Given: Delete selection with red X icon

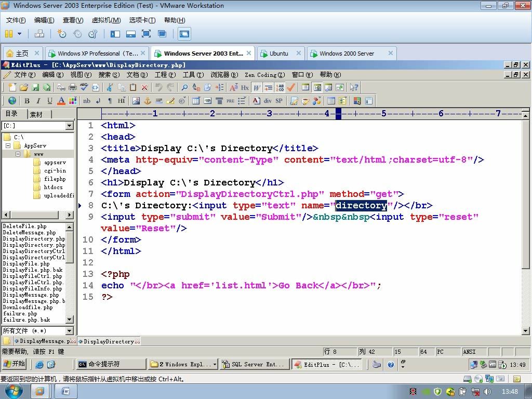Looking at the screenshot, I should pos(144,87).
